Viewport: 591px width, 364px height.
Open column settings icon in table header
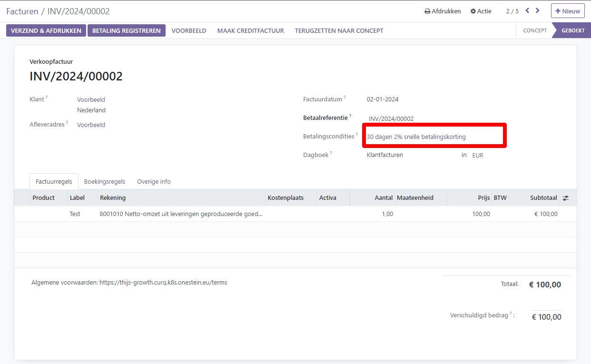[x=565, y=198]
